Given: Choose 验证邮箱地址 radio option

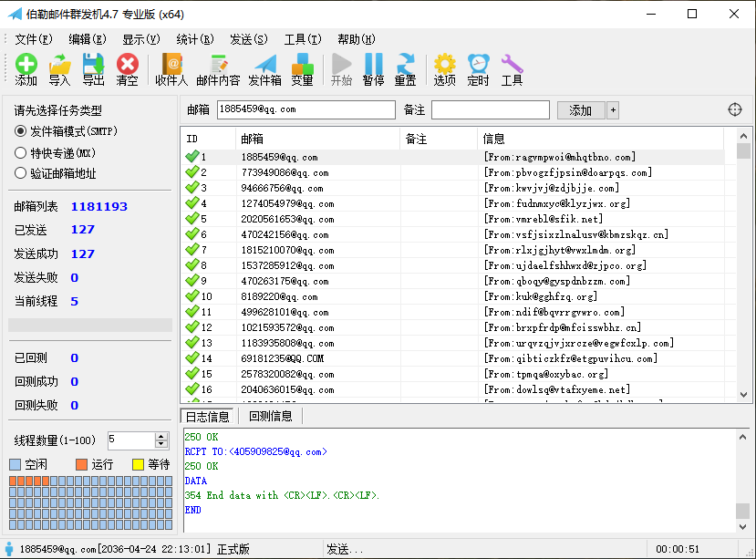Looking at the screenshot, I should [x=21, y=173].
